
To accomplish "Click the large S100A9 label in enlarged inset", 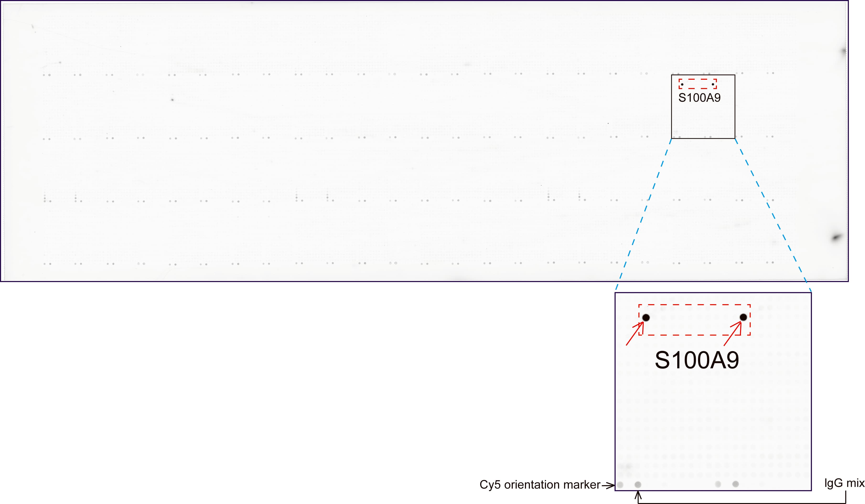I will (697, 360).
